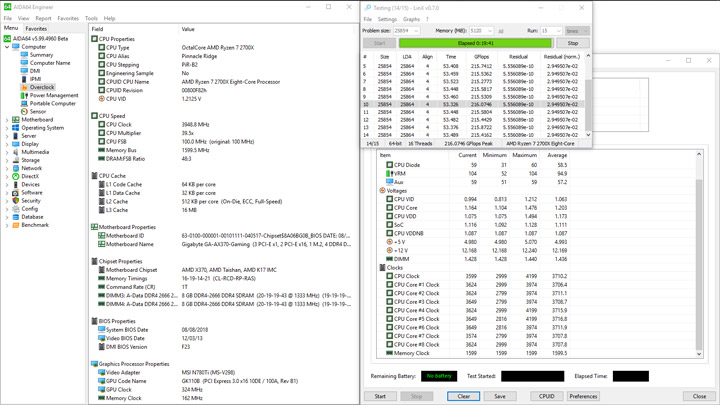Image resolution: width=720 pixels, height=405 pixels.
Task: Toggle the CPU VDD checkbox
Action: point(389,216)
